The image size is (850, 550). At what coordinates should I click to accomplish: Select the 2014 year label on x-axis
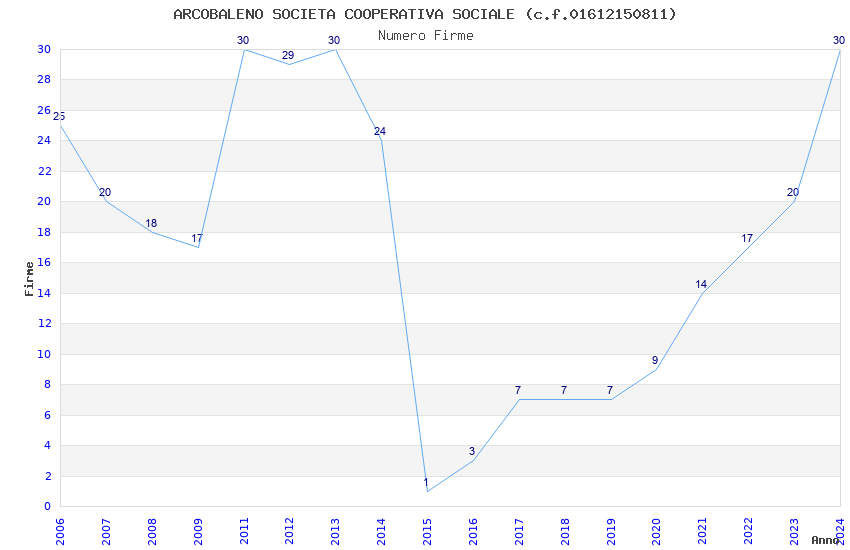click(x=381, y=531)
